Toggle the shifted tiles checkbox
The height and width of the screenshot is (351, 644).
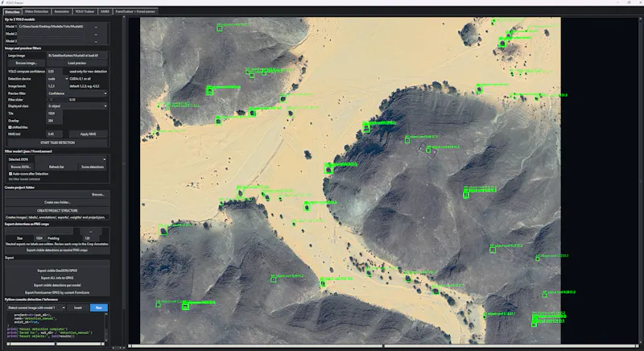[x=10, y=128]
